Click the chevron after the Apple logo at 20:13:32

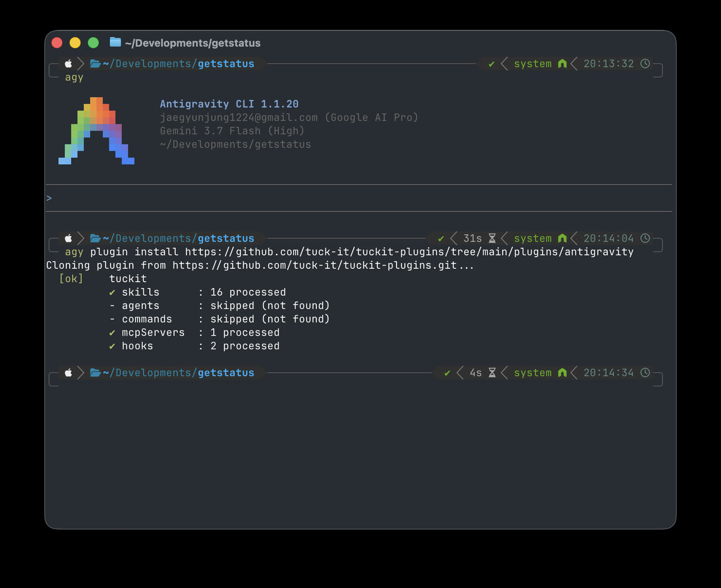[x=81, y=64]
